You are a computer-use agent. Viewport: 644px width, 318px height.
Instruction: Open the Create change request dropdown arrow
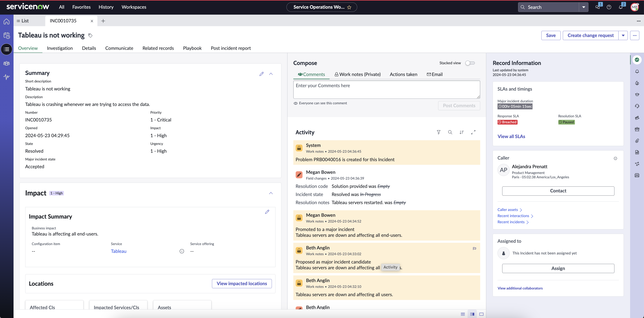[x=623, y=36]
